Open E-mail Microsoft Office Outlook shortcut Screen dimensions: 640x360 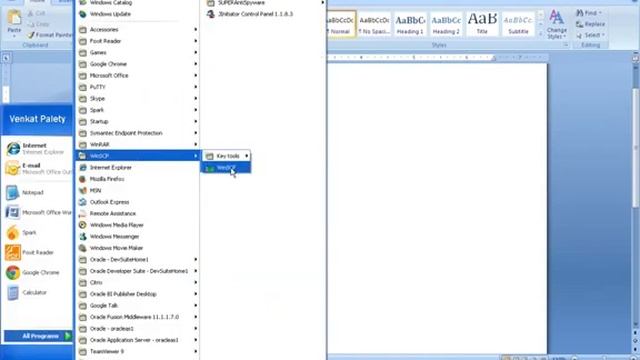(38, 169)
